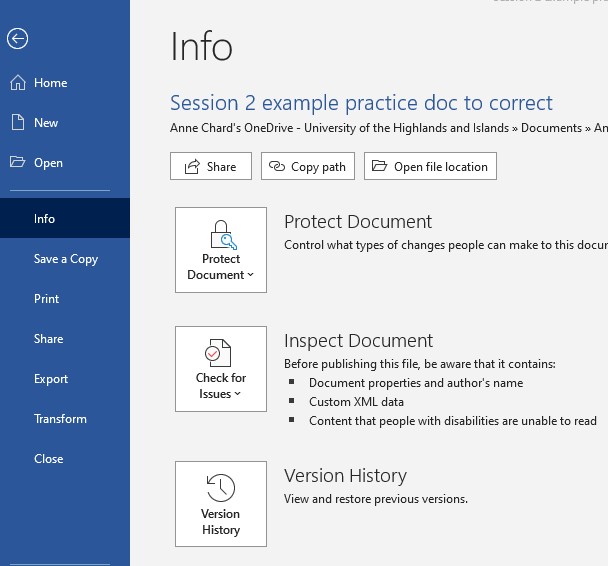Screen dimensions: 608x566
Task: Click the large 'Info' page heading
Action: pos(201,47)
